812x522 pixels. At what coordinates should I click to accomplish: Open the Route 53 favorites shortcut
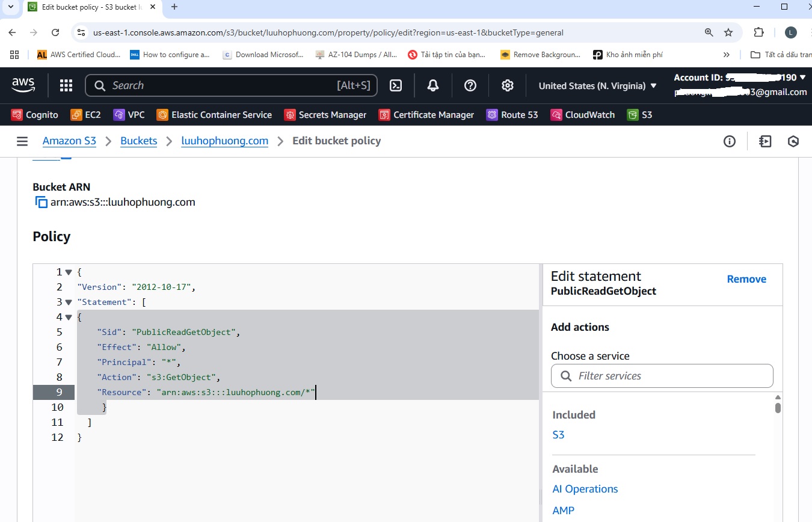pos(512,114)
